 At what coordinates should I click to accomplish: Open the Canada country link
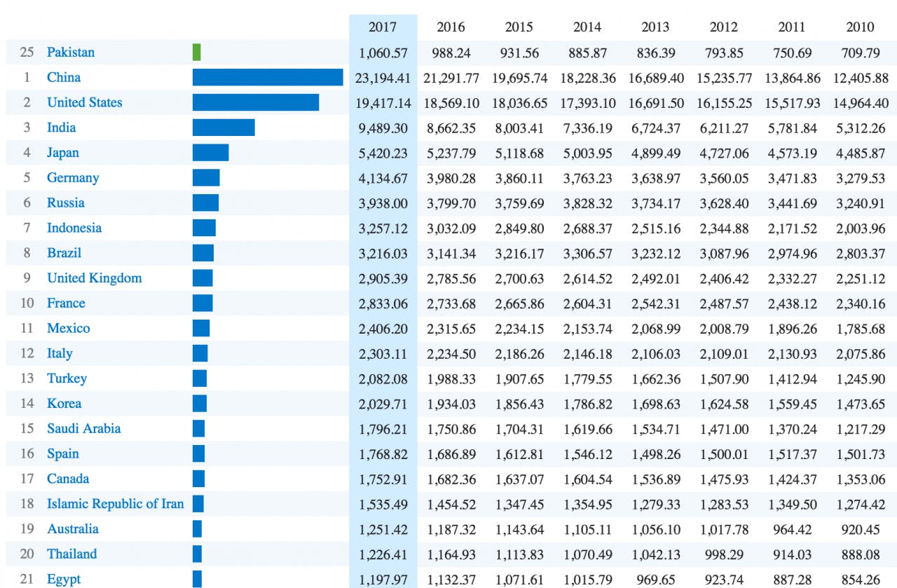68,479
